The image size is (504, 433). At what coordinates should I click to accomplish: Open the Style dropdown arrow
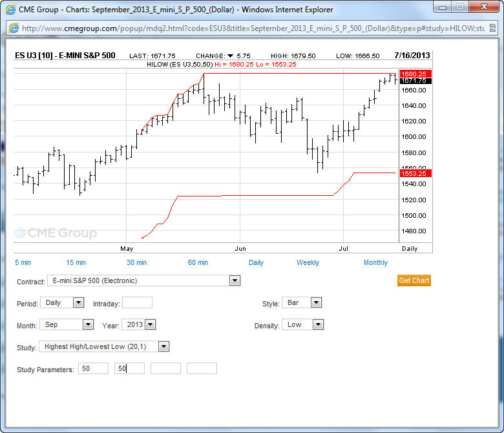point(316,302)
